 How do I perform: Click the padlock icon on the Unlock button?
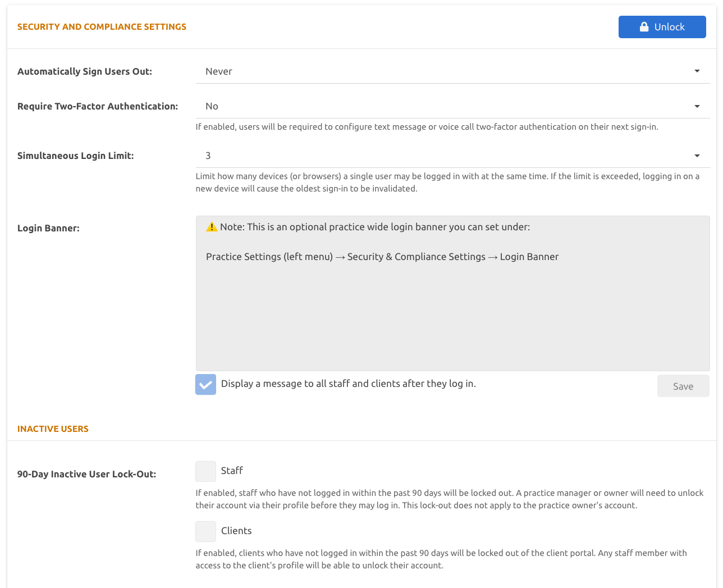[644, 27]
